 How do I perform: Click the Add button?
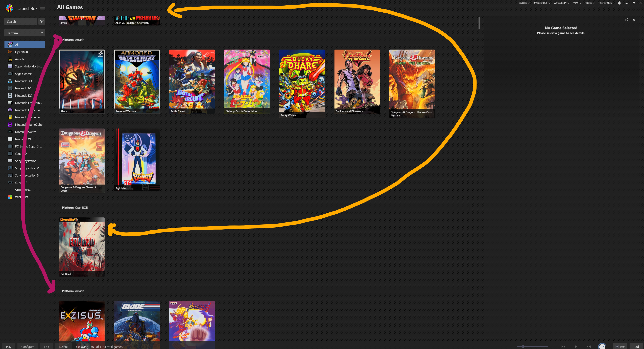(636, 346)
